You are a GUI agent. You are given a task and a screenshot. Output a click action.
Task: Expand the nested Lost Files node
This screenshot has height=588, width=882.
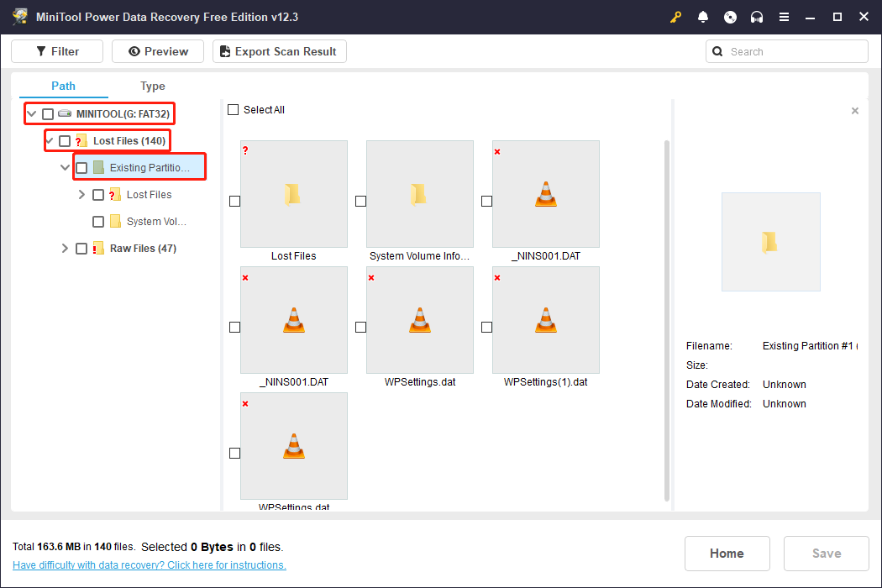click(x=81, y=194)
